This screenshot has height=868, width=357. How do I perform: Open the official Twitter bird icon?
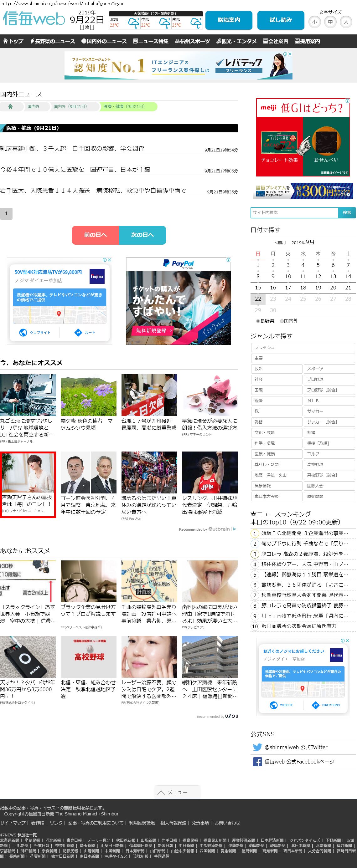coord(257,747)
